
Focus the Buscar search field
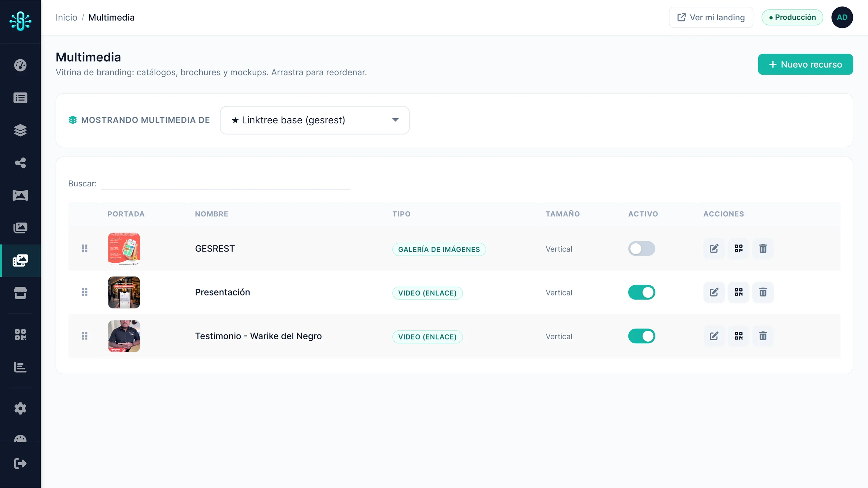pyautogui.click(x=225, y=183)
